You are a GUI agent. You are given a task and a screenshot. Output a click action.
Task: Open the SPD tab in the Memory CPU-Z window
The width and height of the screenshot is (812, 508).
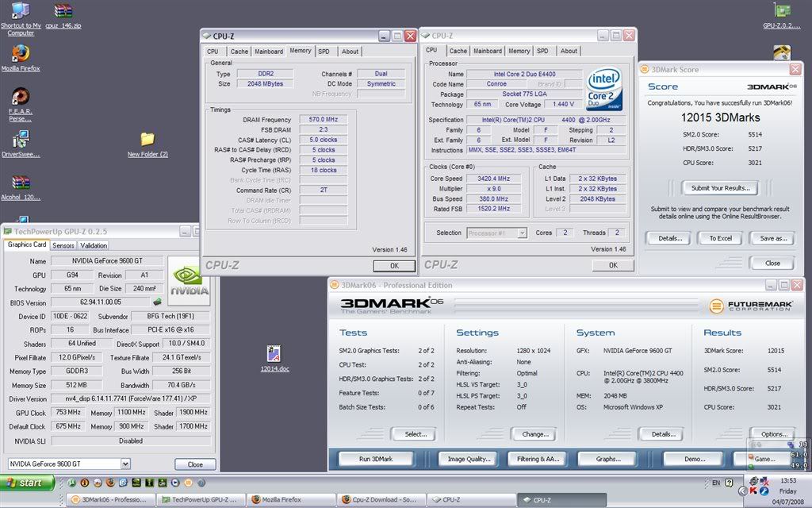tap(324, 52)
